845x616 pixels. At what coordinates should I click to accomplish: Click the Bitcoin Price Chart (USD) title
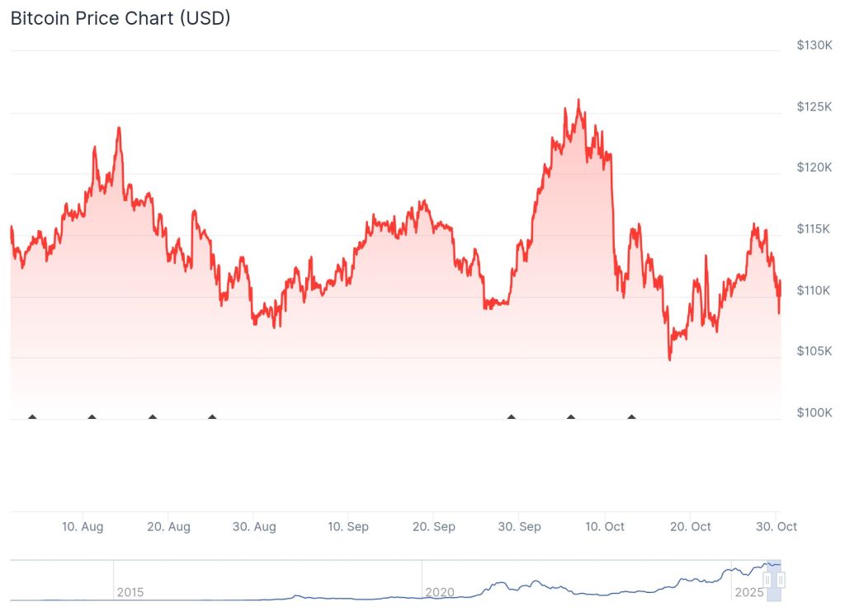point(120,18)
